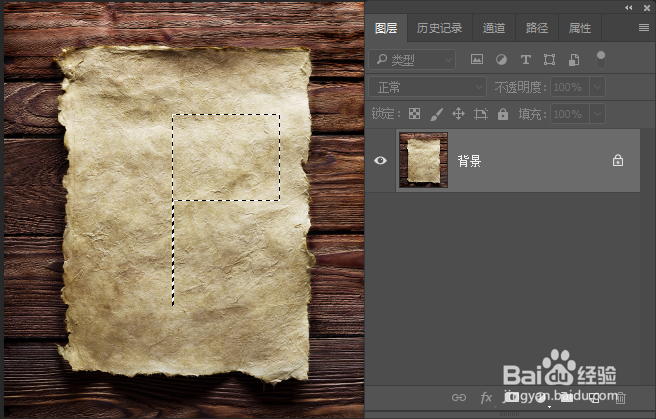Switch to the 图层 tab

click(386, 28)
